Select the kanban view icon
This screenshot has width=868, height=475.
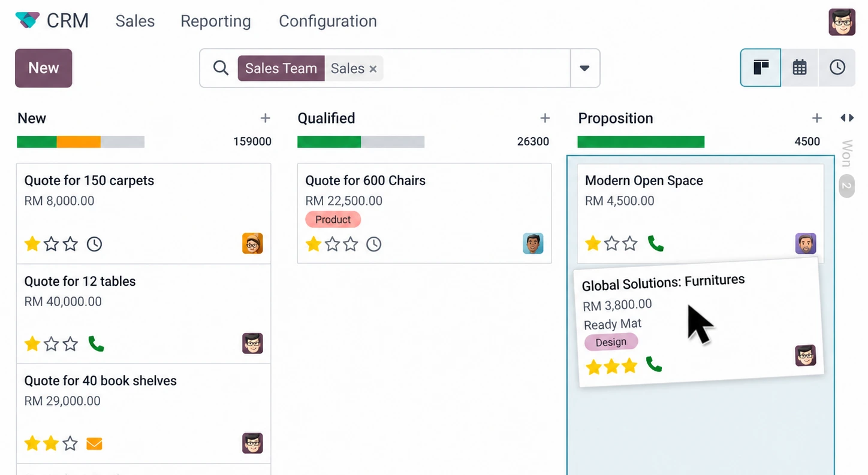(761, 68)
